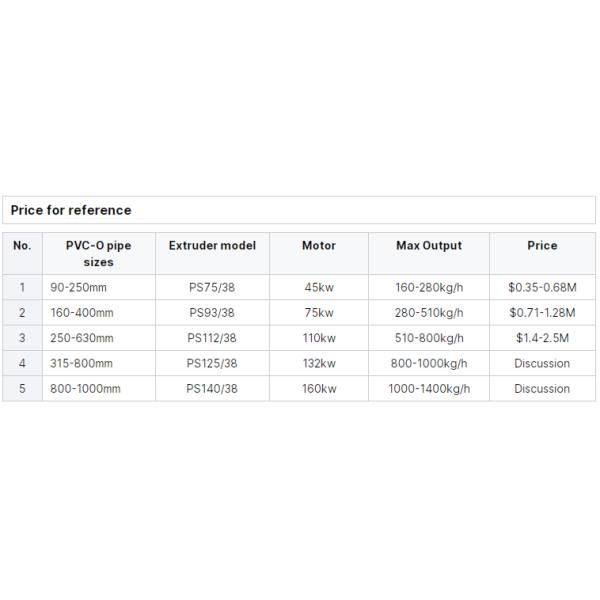Viewport: 600px width, 600px height.
Task: Select the 90-250mm pipe size cell
Action: click(x=79, y=287)
